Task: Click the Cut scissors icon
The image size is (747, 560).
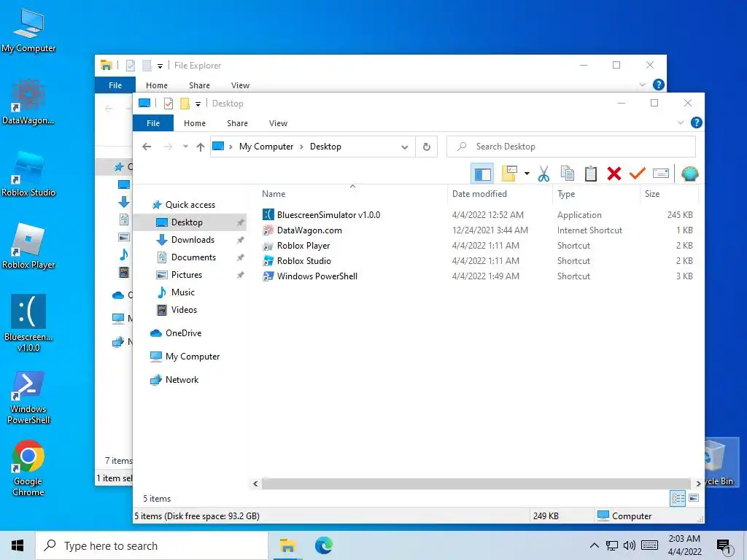Action: click(543, 174)
